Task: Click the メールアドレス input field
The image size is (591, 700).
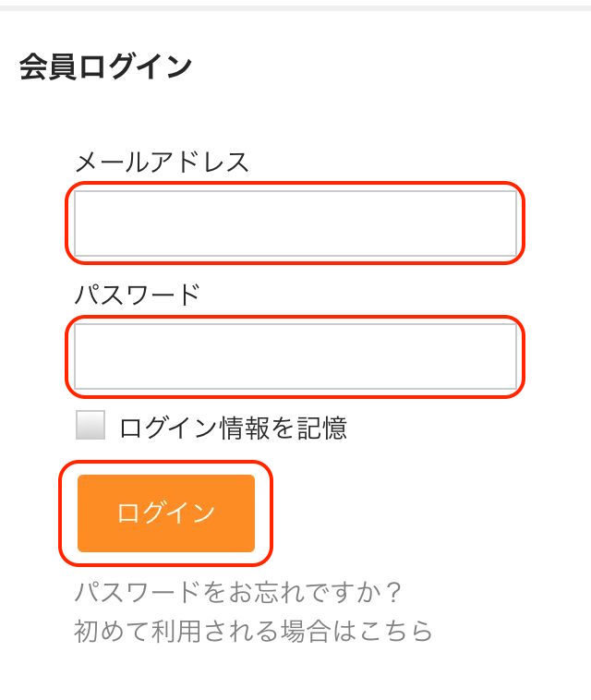Action: [295, 223]
